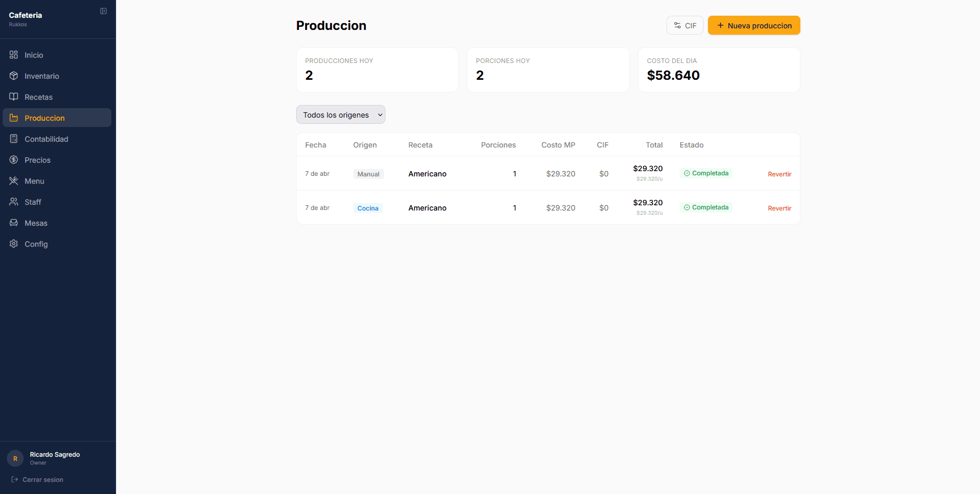Click the Mesas sofa icon
Image resolution: width=980 pixels, height=494 pixels.
click(x=14, y=223)
